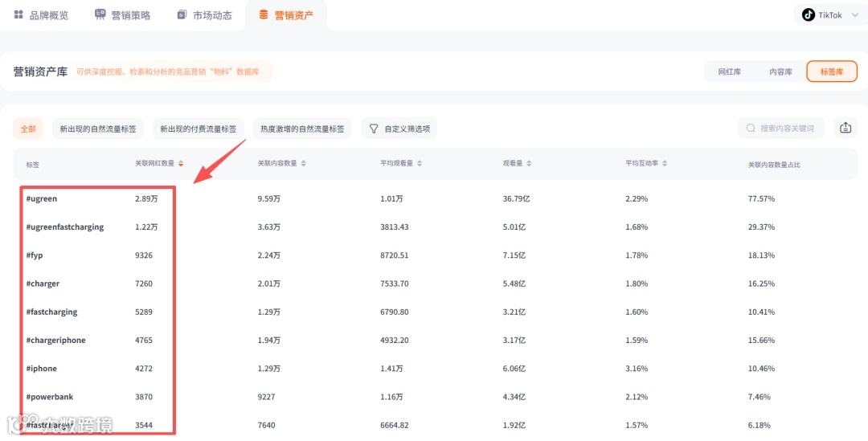Open 自定义筛选项 custom filter
This screenshot has height=441, width=868.
click(399, 129)
